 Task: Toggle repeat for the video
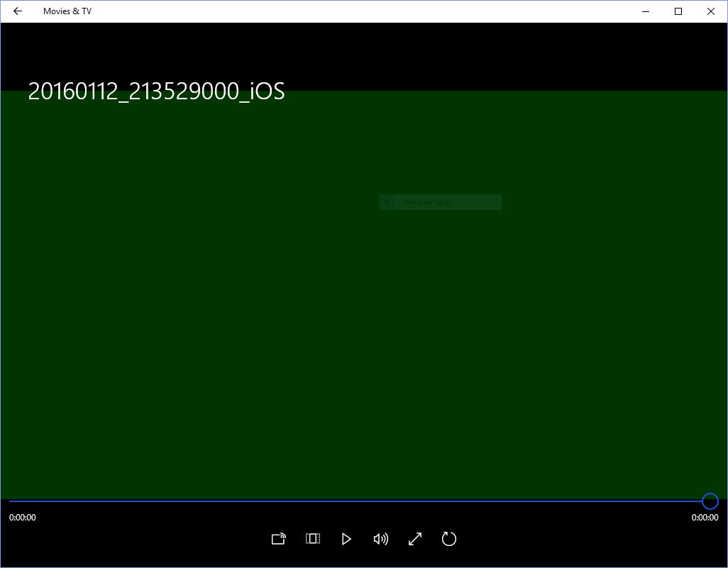448,539
